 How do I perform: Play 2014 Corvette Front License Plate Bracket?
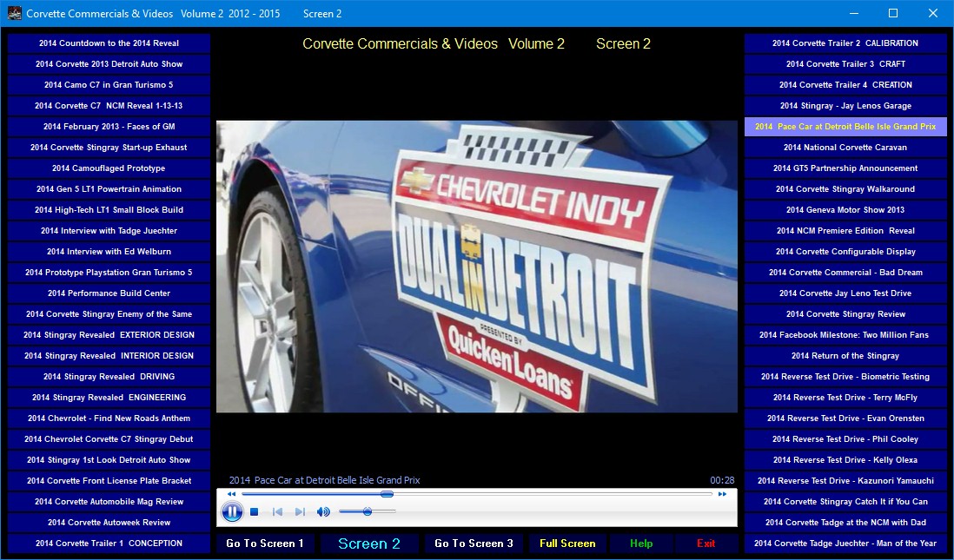click(x=109, y=481)
